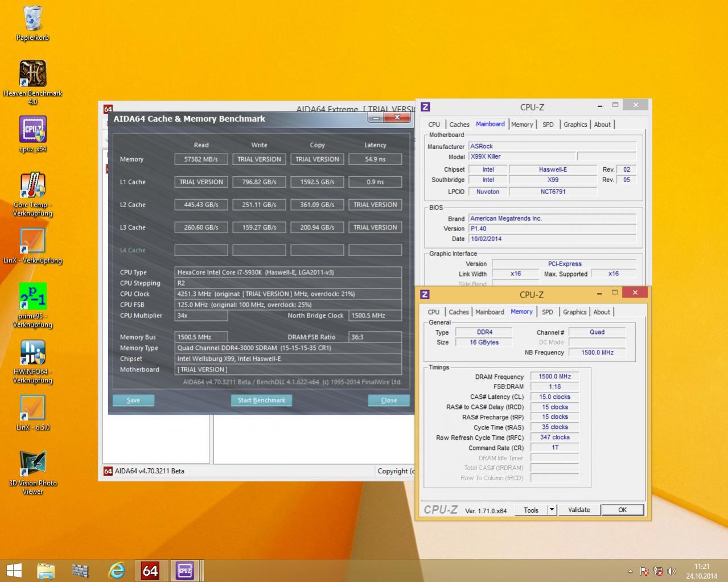Click the Memory Size 16 GBytes value
The width and height of the screenshot is (728, 582).
[484, 342]
